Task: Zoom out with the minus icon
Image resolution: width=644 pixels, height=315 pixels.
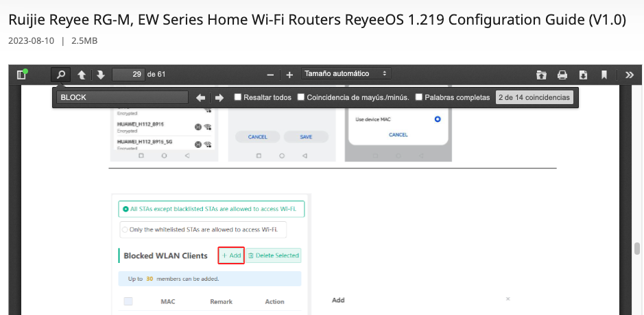Action: pos(270,75)
